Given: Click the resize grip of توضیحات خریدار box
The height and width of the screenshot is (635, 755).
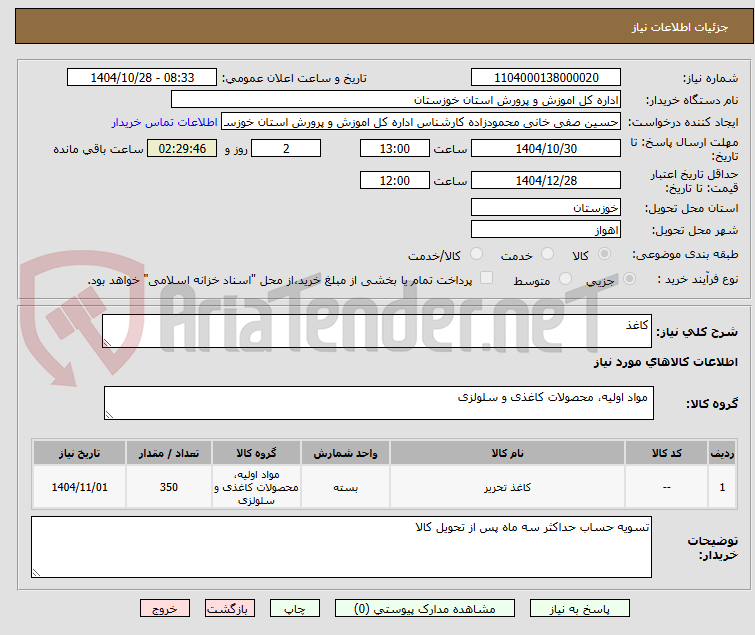Looking at the screenshot, I should 36,572.
